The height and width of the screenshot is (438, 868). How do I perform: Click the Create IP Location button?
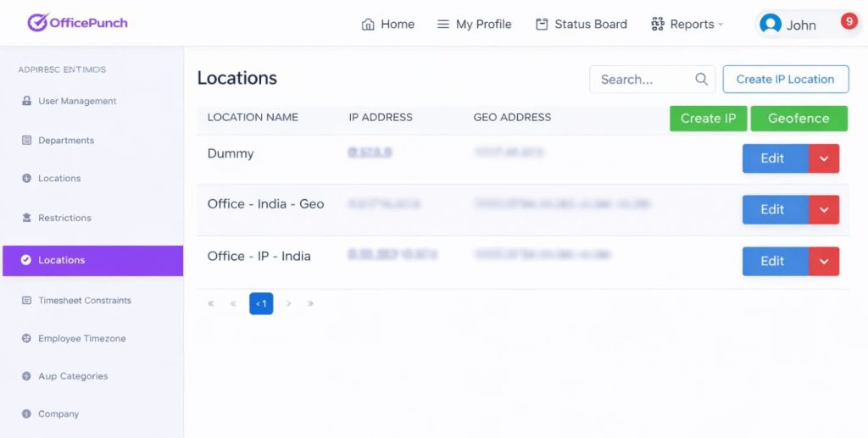[x=785, y=80]
